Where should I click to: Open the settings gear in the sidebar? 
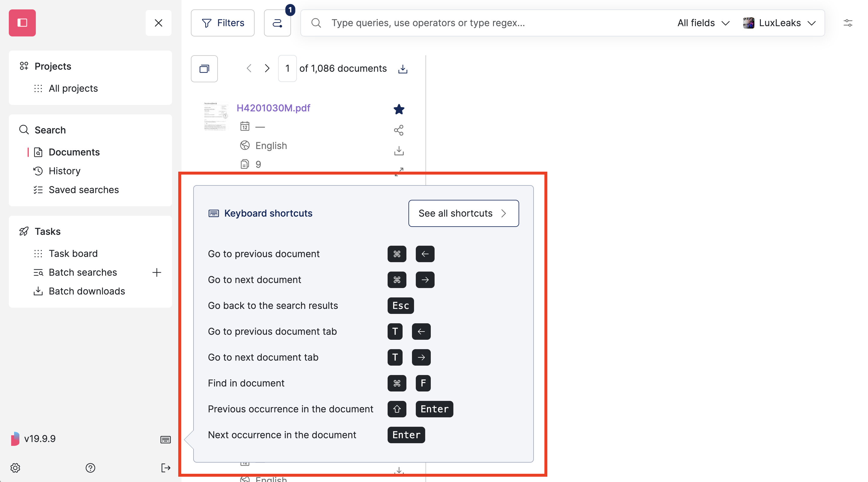click(x=15, y=468)
